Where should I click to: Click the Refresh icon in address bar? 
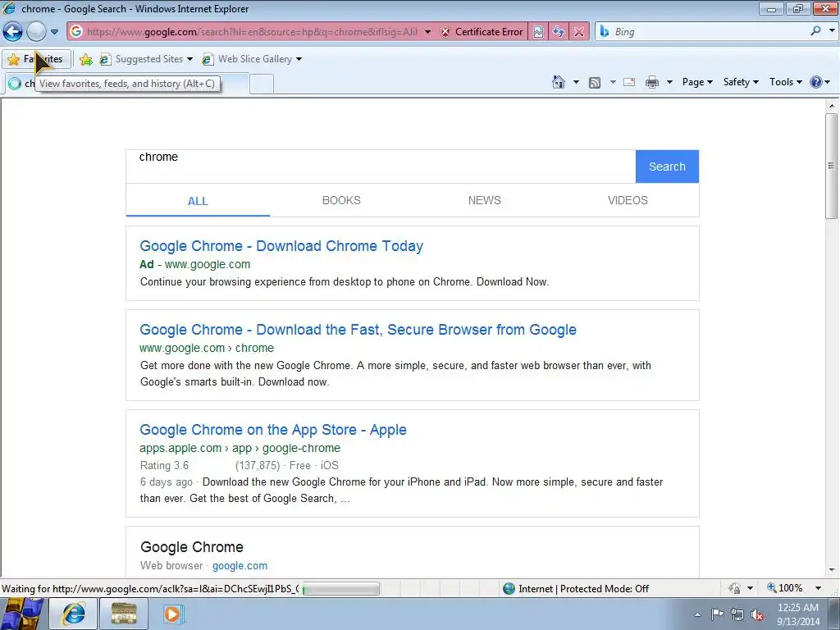558,32
